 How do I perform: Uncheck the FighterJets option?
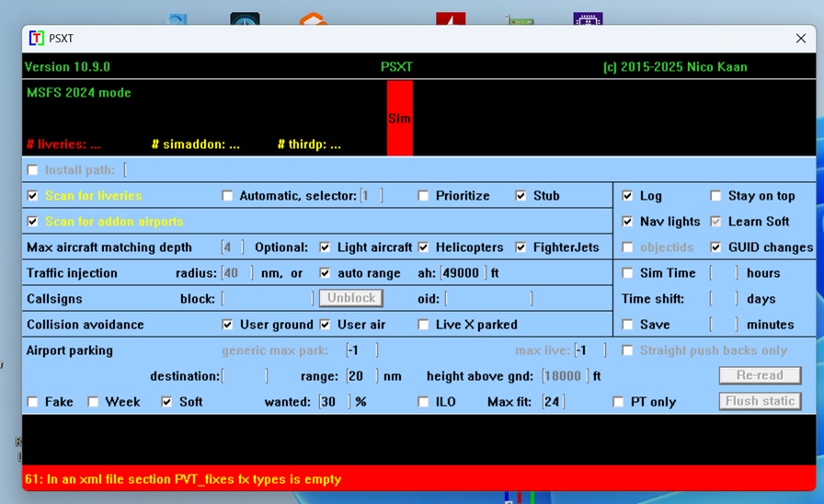pos(521,247)
